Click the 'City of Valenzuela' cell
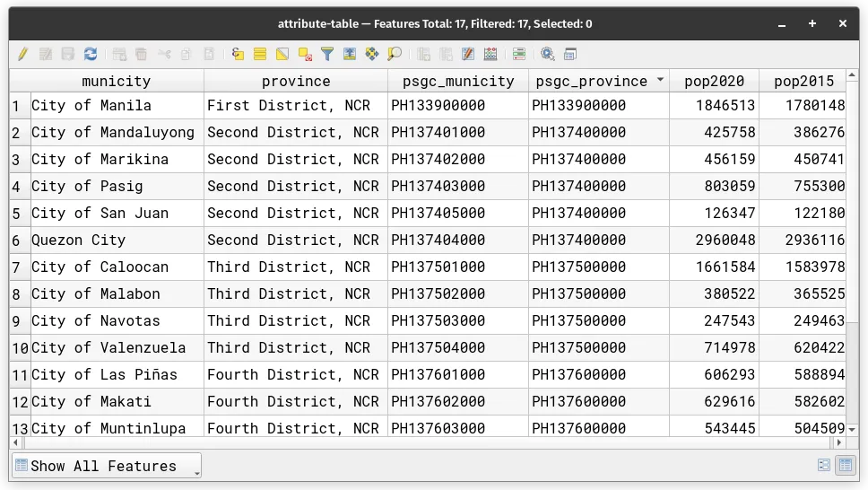 (117, 348)
